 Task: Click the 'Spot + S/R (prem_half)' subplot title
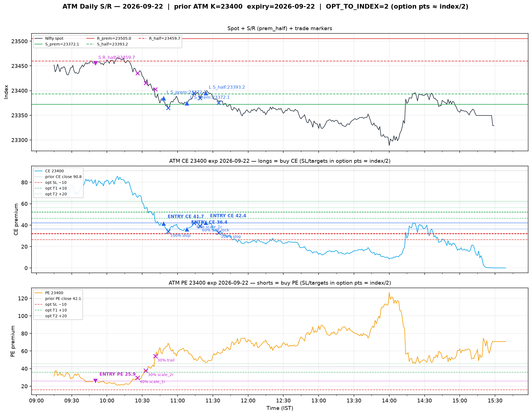click(x=280, y=28)
